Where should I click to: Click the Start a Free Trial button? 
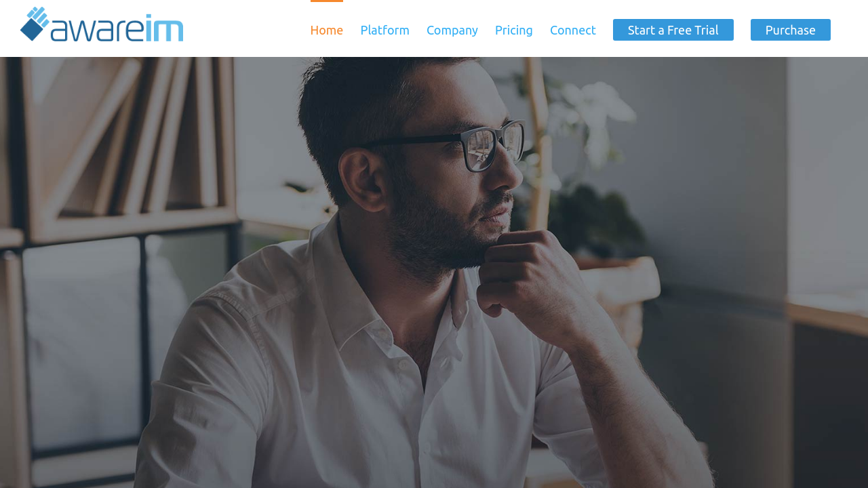673,30
